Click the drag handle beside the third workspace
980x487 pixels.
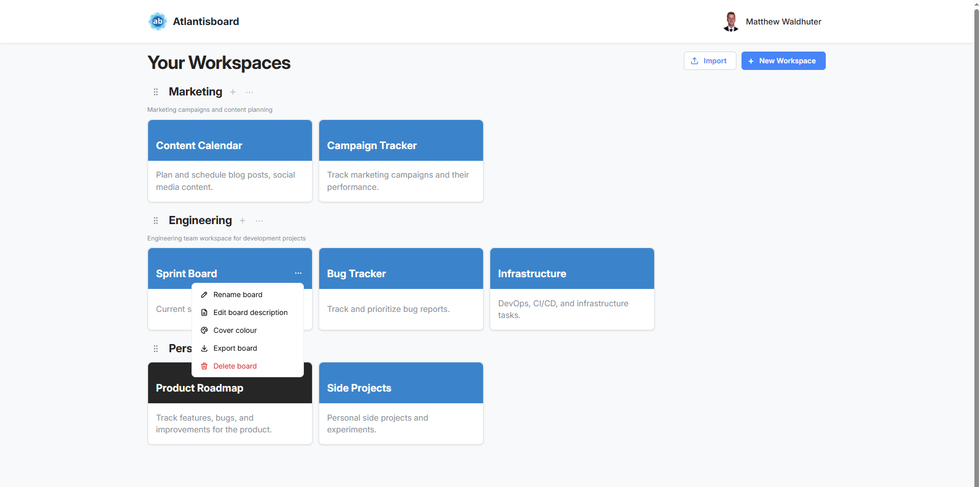point(156,349)
